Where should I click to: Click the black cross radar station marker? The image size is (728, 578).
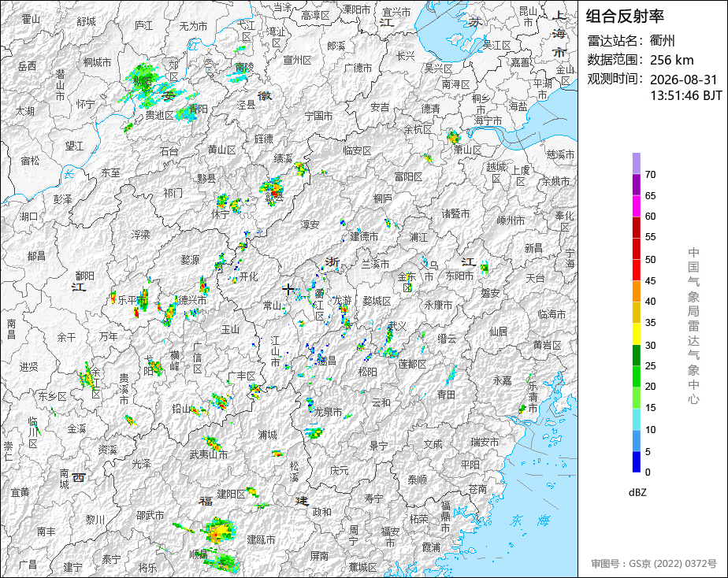tap(288, 290)
